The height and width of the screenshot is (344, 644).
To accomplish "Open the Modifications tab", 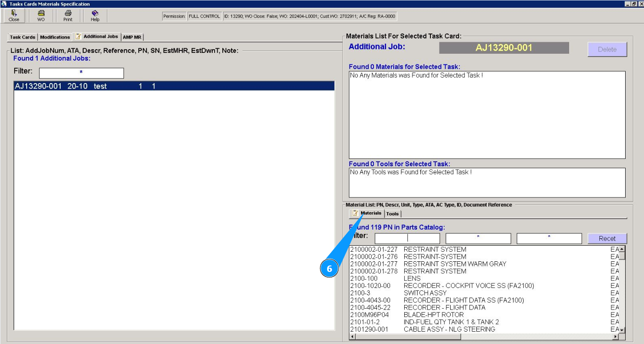I will coord(55,37).
